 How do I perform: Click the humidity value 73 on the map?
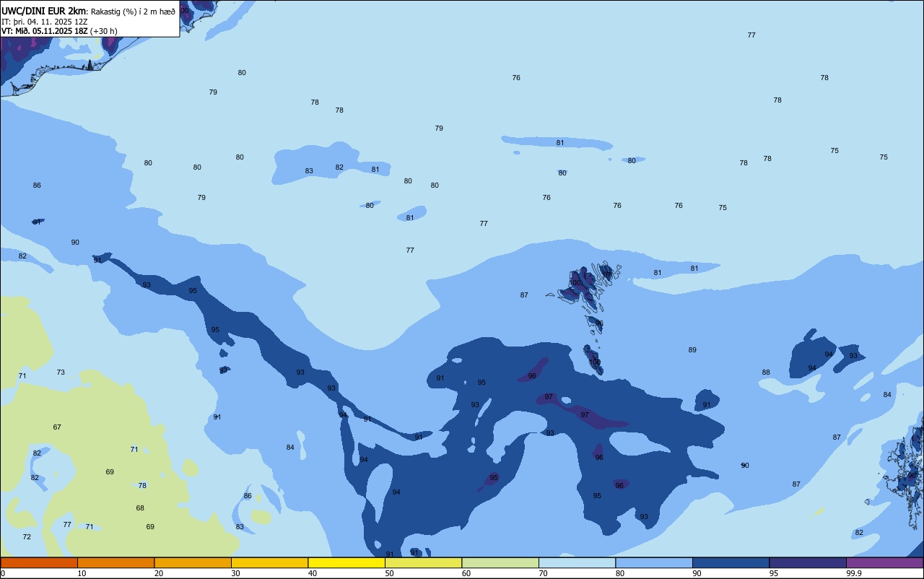pyautogui.click(x=61, y=373)
